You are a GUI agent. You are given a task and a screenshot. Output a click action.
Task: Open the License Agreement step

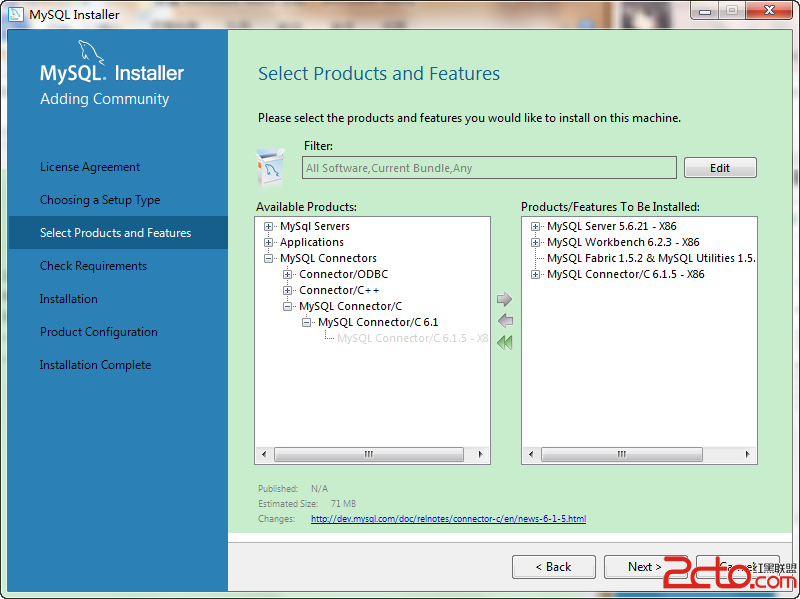pos(90,167)
